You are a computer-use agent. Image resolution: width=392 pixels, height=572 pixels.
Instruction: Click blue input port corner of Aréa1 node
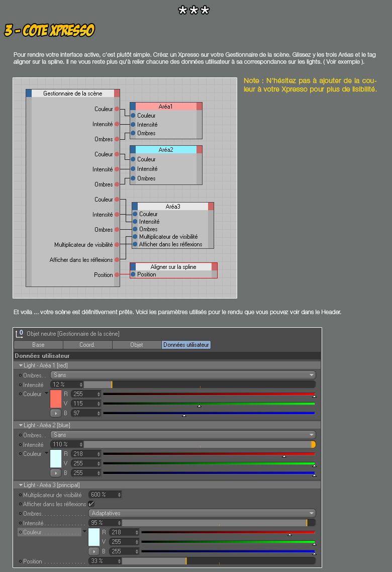tap(133, 107)
